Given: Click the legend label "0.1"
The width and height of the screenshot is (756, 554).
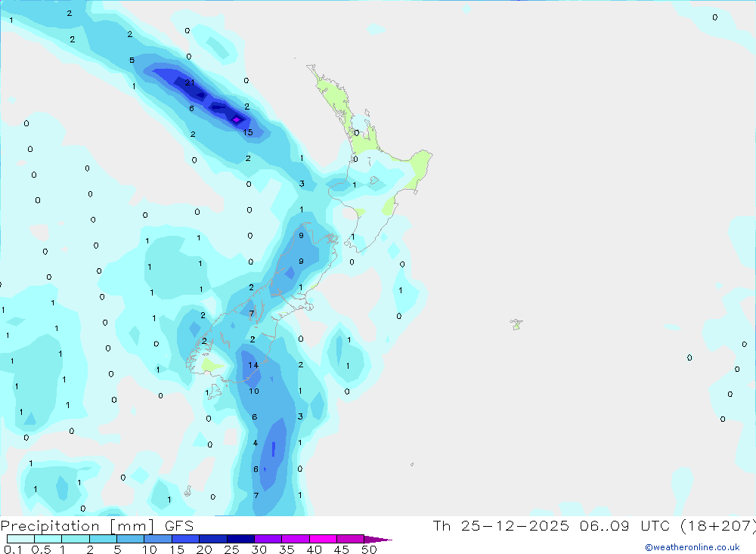Looking at the screenshot, I should (x=13, y=549).
